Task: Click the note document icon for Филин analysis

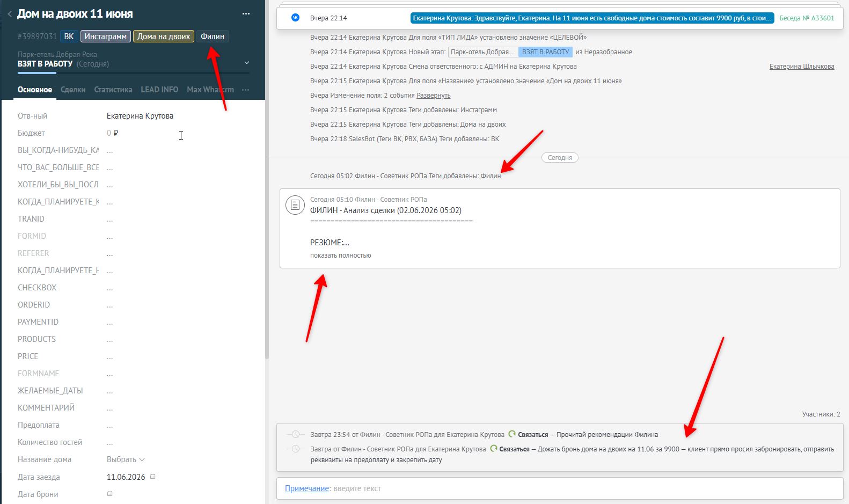Action: click(x=295, y=204)
